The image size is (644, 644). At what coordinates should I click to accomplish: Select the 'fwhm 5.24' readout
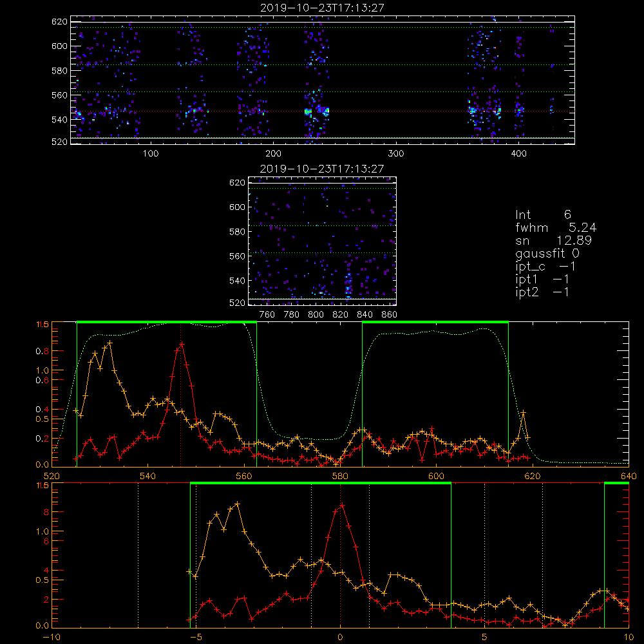556,227
